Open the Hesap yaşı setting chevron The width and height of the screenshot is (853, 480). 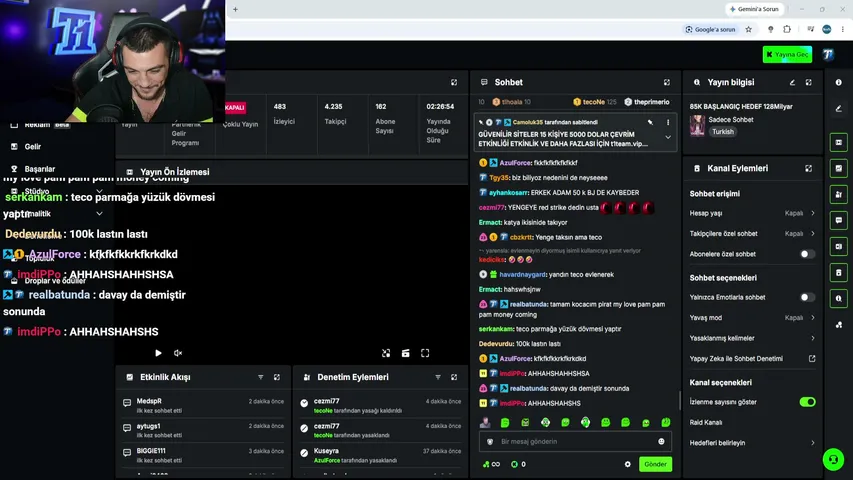[x=813, y=213]
